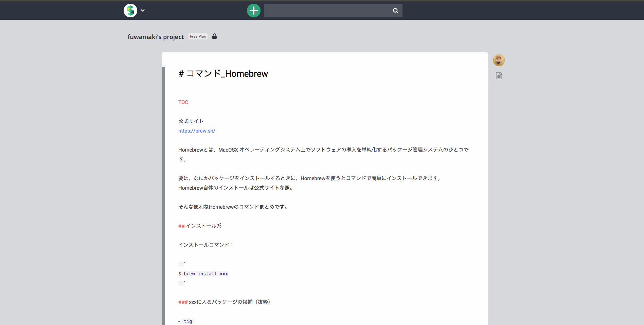Viewport: 644px width, 325px height.
Task: Click the そんな便利なHomebrew line
Action: click(234, 207)
